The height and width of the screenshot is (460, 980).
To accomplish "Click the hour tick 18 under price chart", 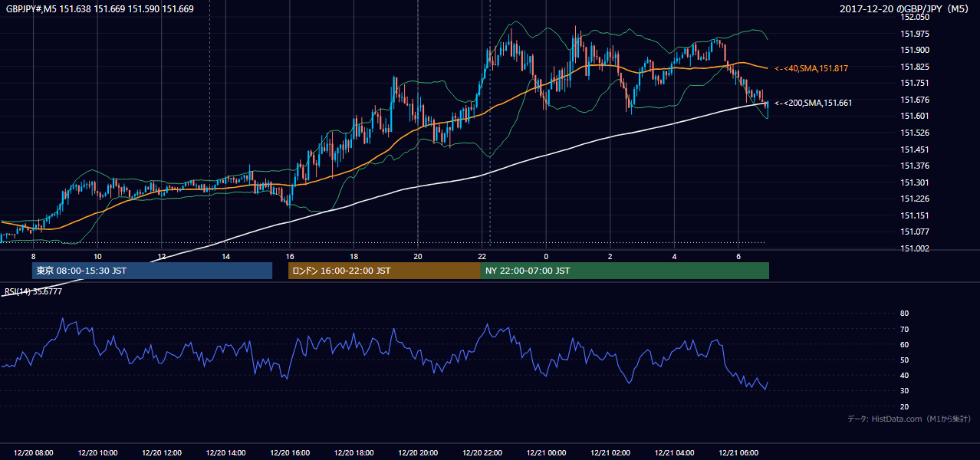I will pos(354,257).
